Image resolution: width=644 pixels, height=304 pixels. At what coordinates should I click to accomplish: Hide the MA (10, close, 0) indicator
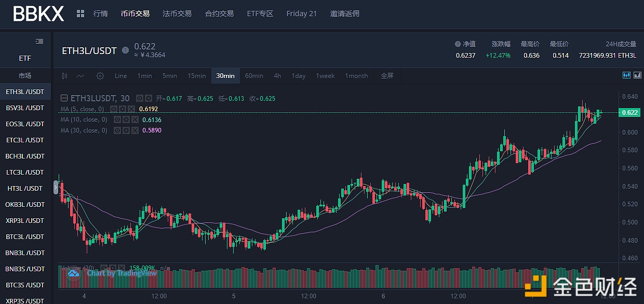point(117,120)
